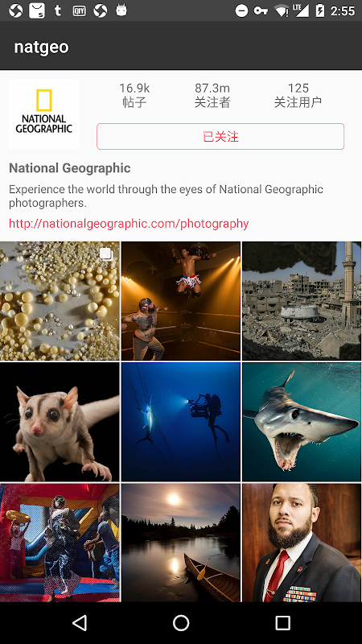
Task: View the 125 关注用户 following list
Action: [x=298, y=95]
